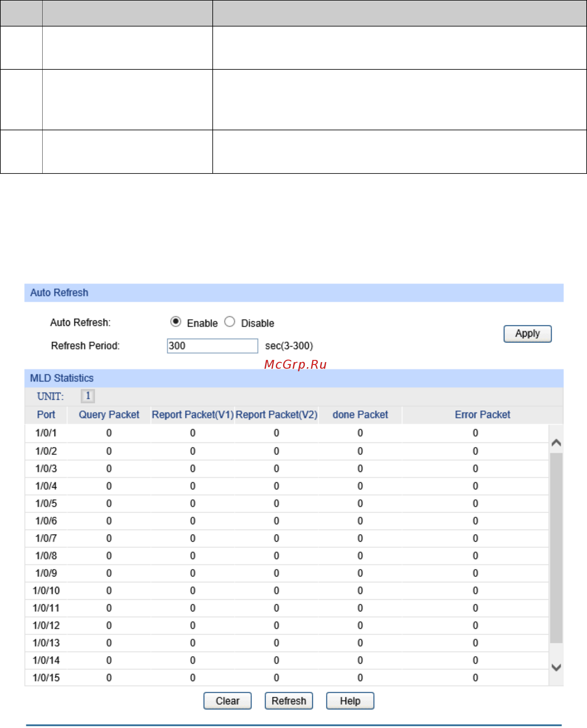Click Error Packet value for port 1/0/15
587x728 pixels.
pos(475,678)
